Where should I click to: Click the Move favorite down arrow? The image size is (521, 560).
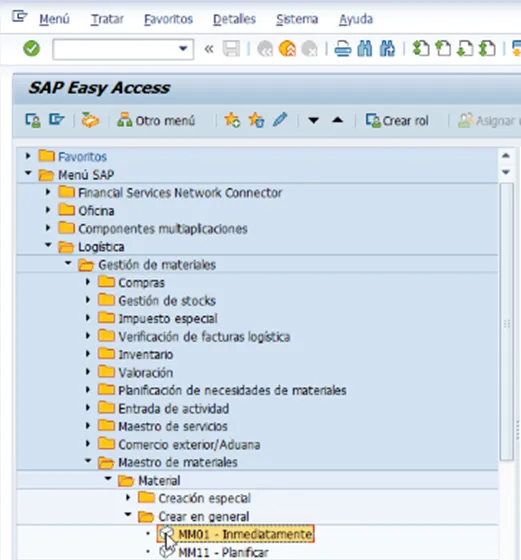[x=314, y=120]
